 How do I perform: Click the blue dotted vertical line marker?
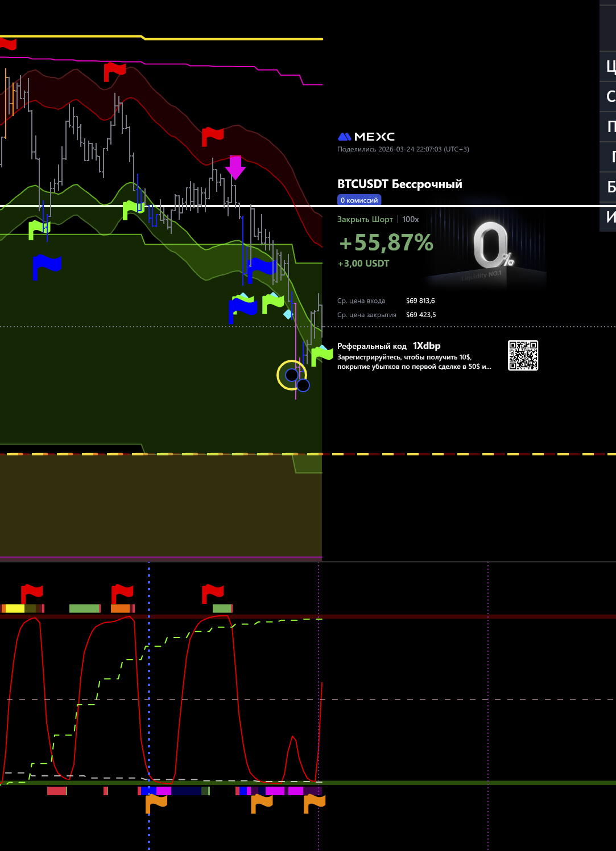(x=149, y=683)
